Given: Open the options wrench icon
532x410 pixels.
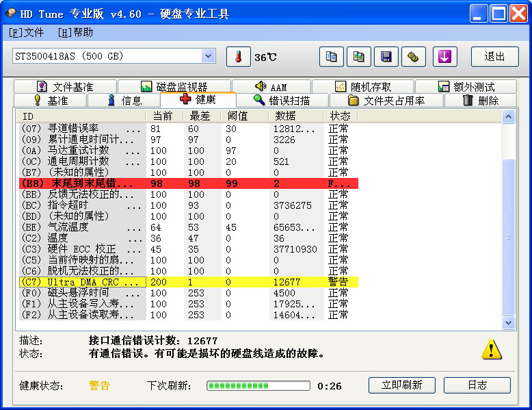Looking at the screenshot, I should pos(414,57).
